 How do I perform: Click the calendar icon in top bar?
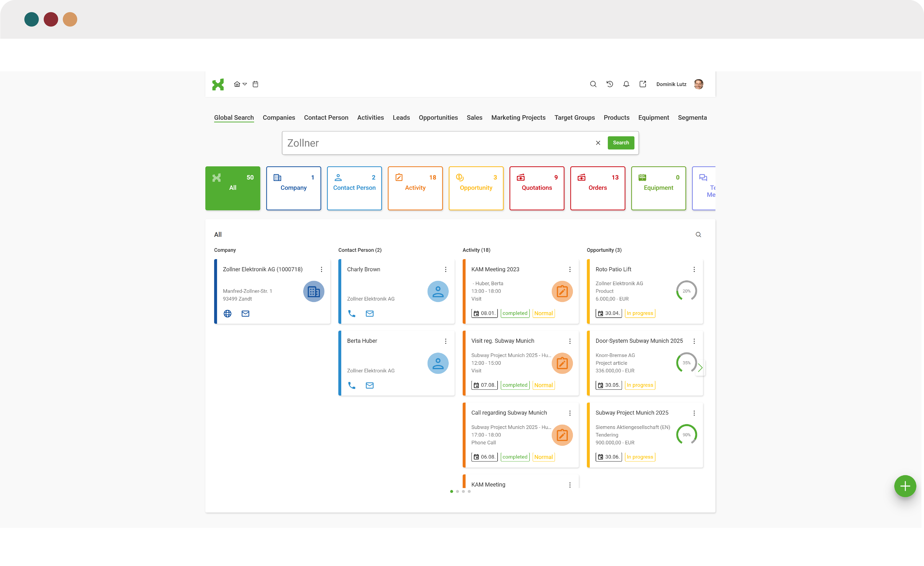pyautogui.click(x=255, y=84)
